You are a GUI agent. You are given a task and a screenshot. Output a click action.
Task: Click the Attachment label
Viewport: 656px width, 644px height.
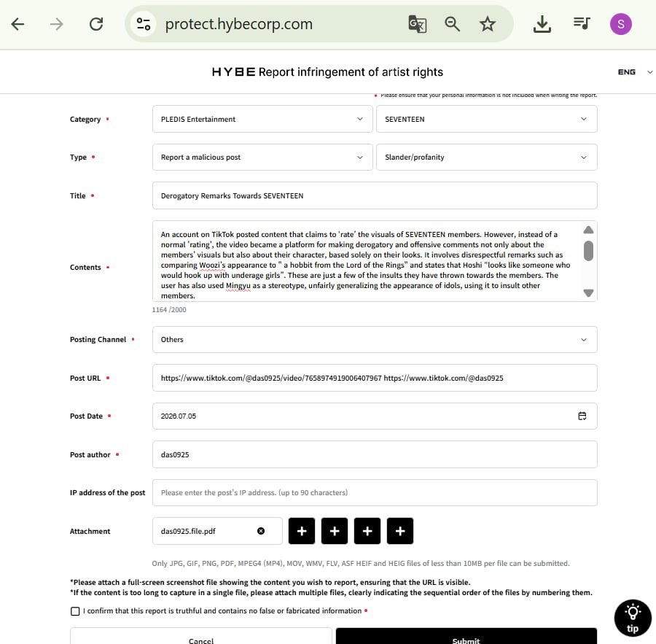coord(90,531)
